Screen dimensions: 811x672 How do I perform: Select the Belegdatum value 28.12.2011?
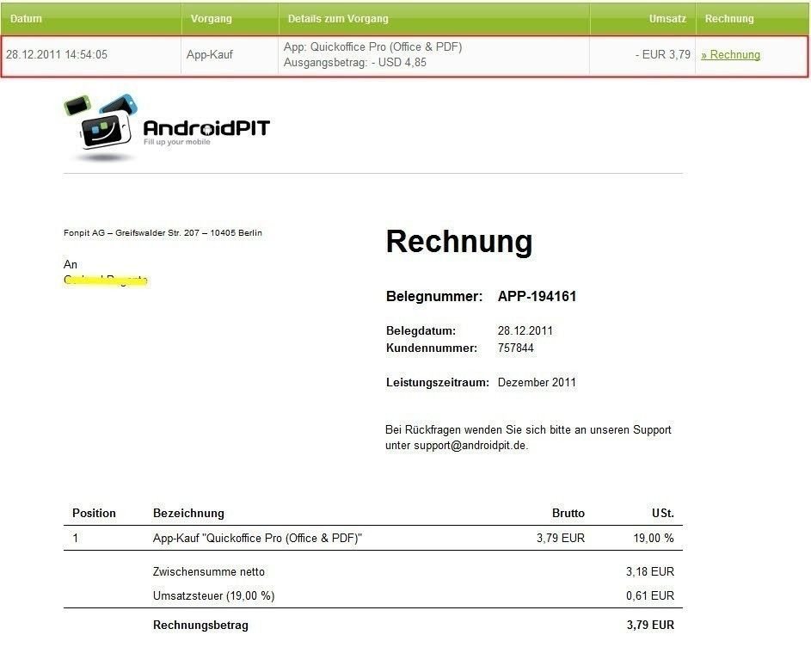525,331
